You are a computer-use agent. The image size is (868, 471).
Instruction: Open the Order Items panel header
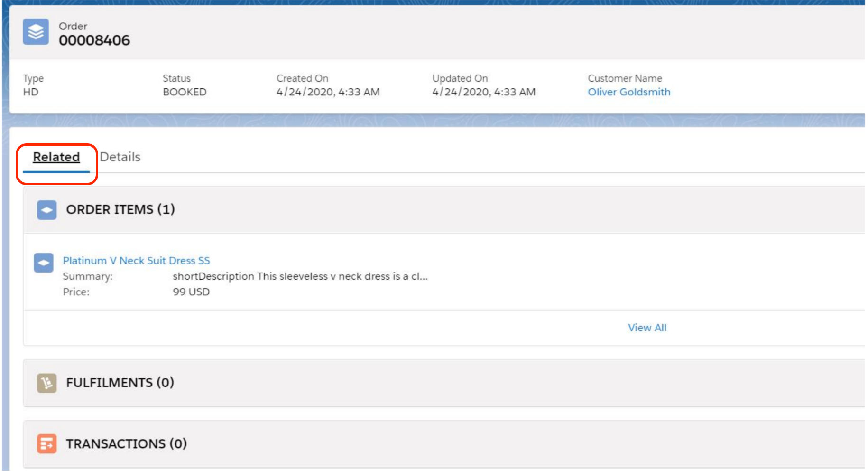(x=120, y=209)
